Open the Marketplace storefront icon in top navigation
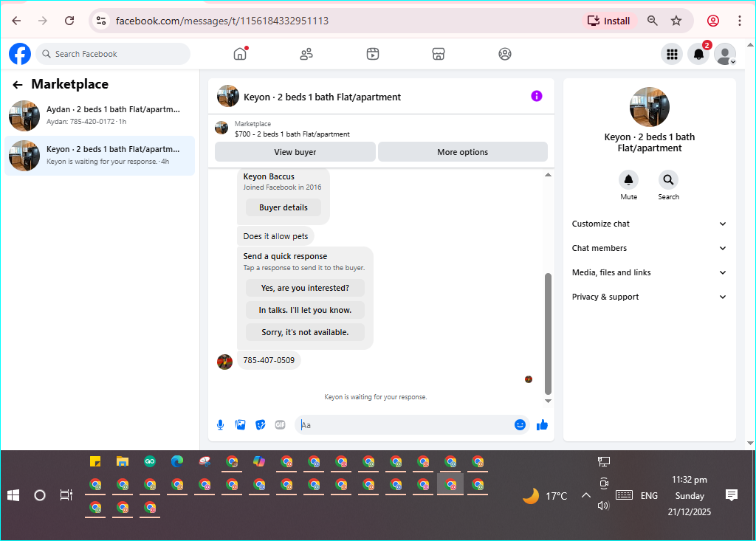Image resolution: width=756 pixels, height=541 pixels. click(x=439, y=54)
